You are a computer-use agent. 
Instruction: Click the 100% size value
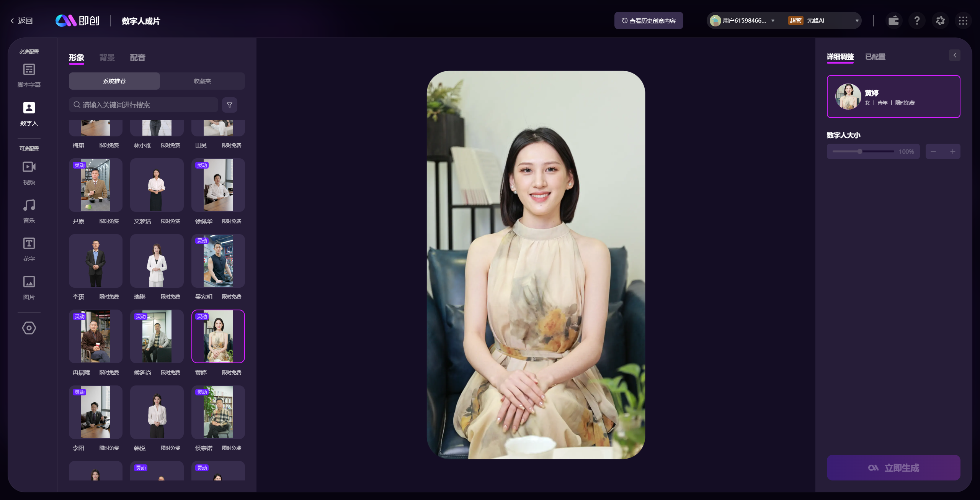tap(906, 152)
